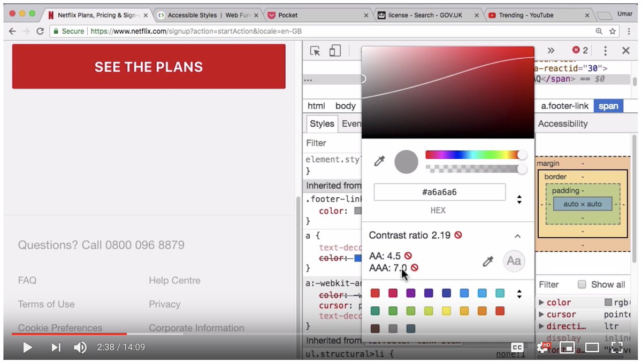Open the browser three-dot menu

click(630, 31)
